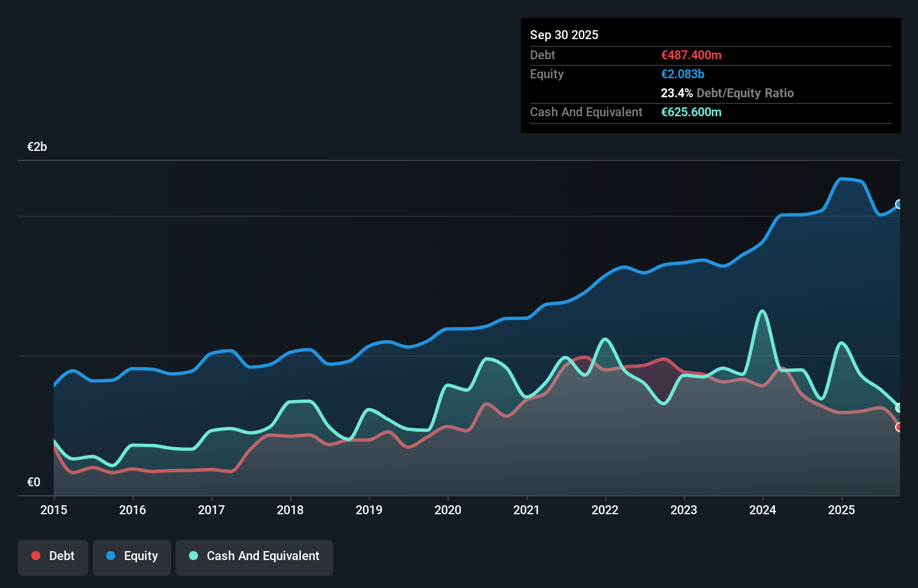Toggle the Cash And Equivalent series visibility
918x588 pixels.
point(254,557)
